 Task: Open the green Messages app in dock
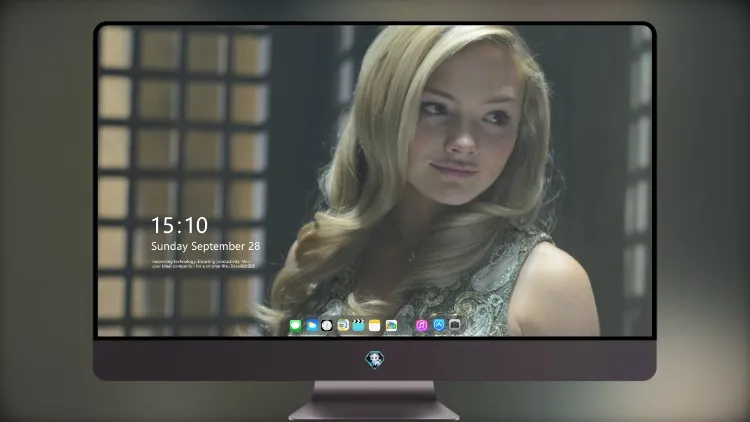click(296, 325)
